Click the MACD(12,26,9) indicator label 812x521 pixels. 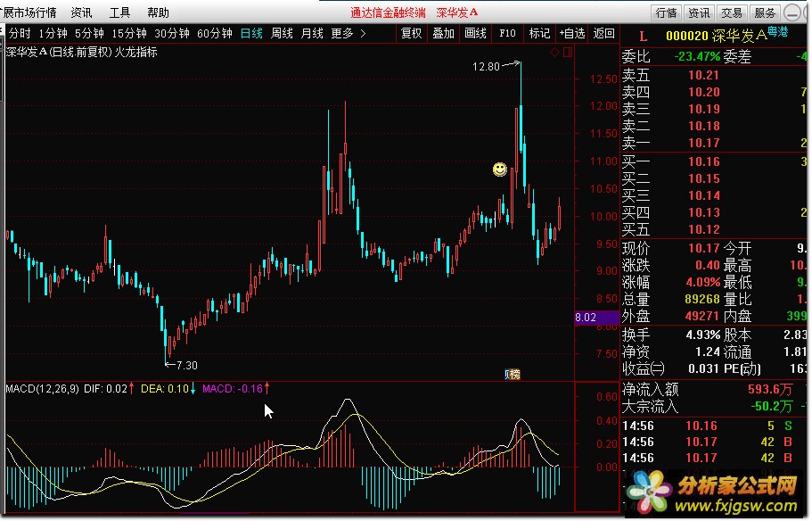43,389
